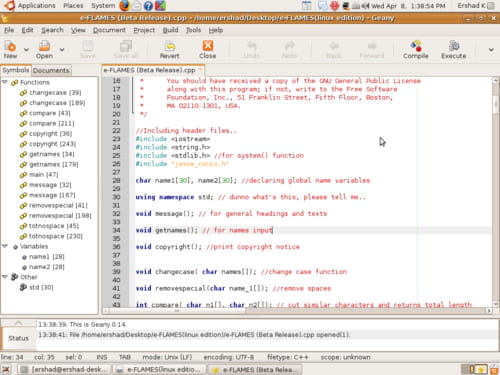Click the editor horizontal scrollbar thumb
The height and width of the screenshot is (375, 500).
pos(178,311)
